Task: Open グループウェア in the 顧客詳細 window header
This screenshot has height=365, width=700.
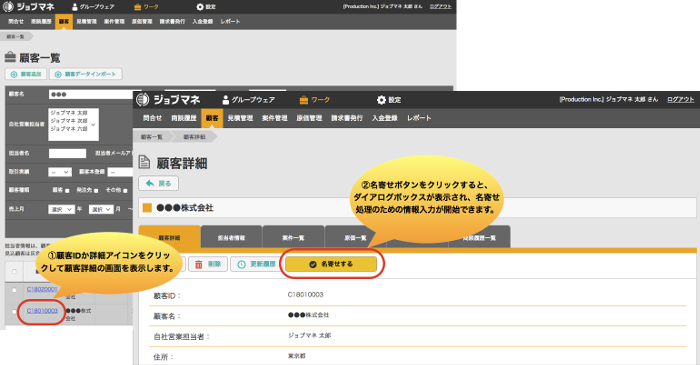Action: click(x=249, y=100)
